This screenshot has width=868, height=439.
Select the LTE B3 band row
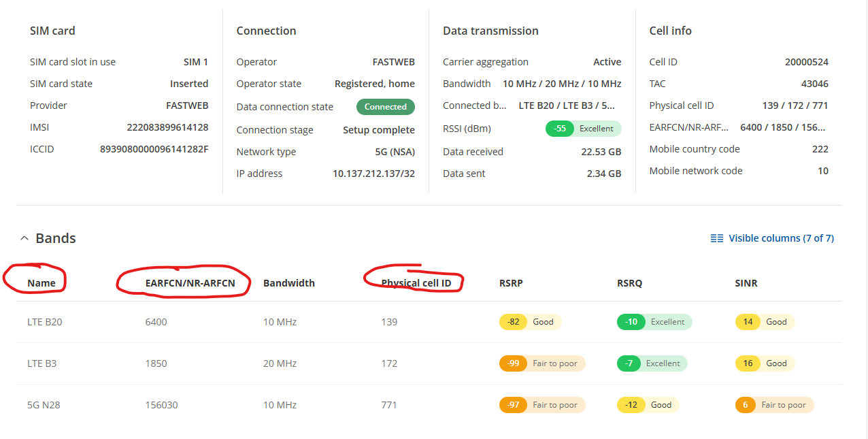(42, 363)
